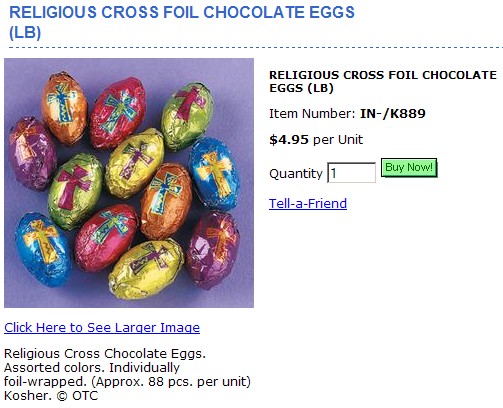503x408 pixels.
Task: Click the word 'foil-wrapped.' in the description
Action: (x=46, y=381)
